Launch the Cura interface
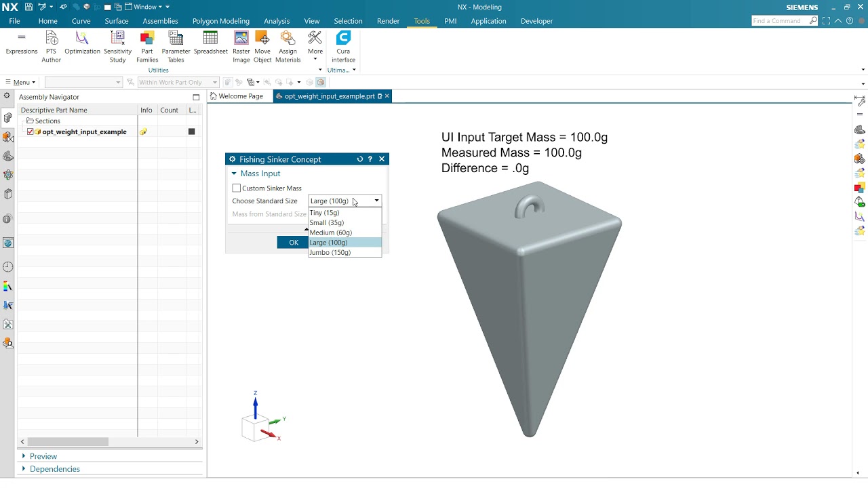 344,47
